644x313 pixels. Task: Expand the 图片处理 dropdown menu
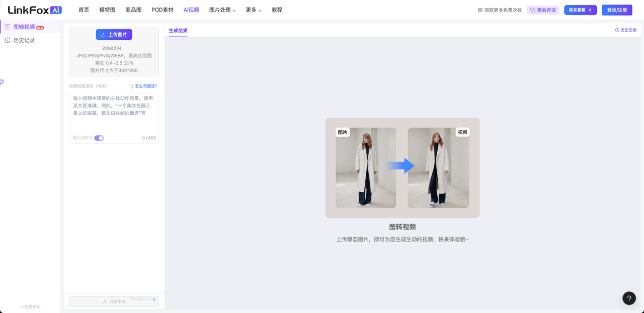pos(222,10)
